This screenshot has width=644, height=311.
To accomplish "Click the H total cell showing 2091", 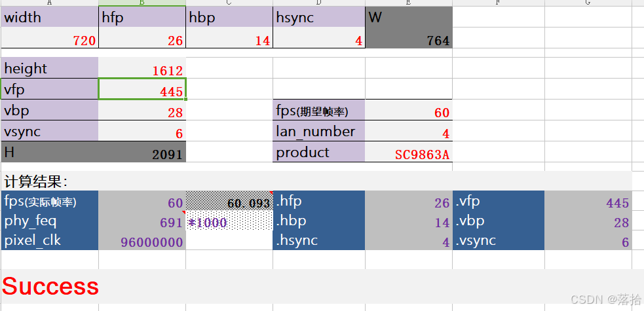I will tap(142, 152).
